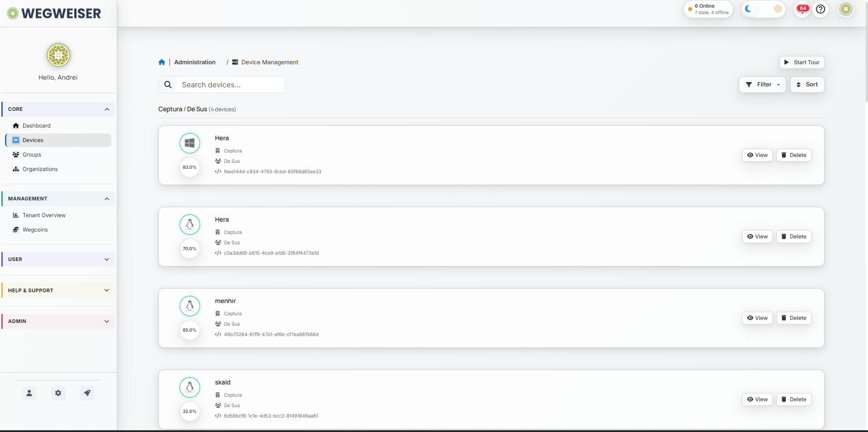Click the home breadcrumb icon
The width and height of the screenshot is (868, 432).
tap(162, 62)
